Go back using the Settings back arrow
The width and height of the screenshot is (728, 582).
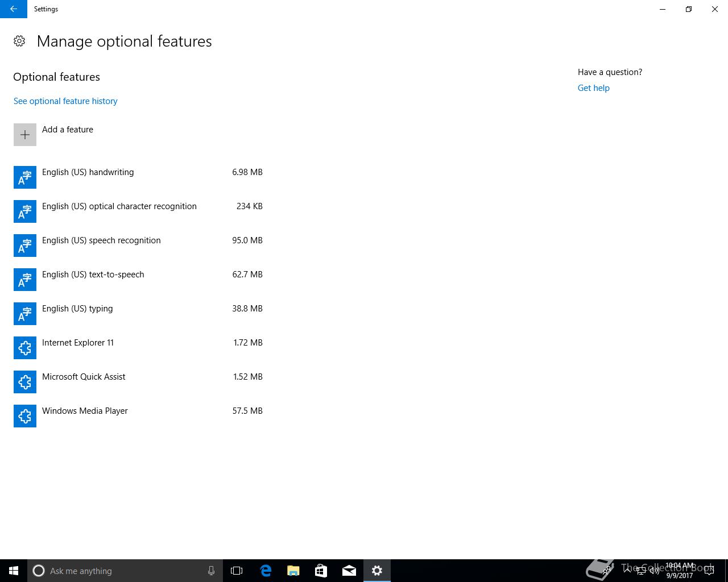[14, 9]
